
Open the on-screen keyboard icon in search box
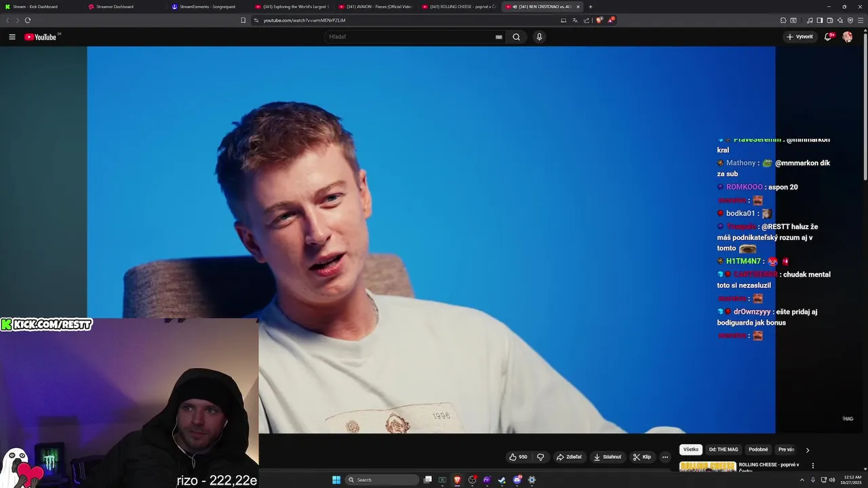[499, 37]
